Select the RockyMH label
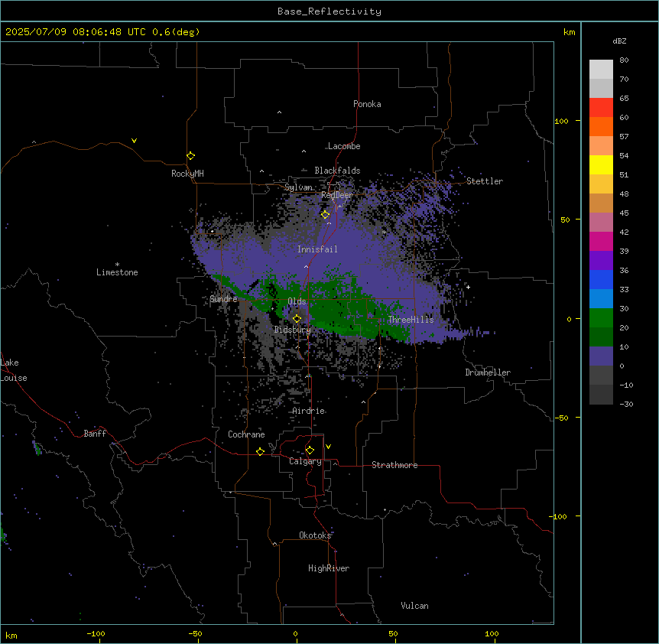The height and width of the screenshot is (644, 659). coord(187,174)
